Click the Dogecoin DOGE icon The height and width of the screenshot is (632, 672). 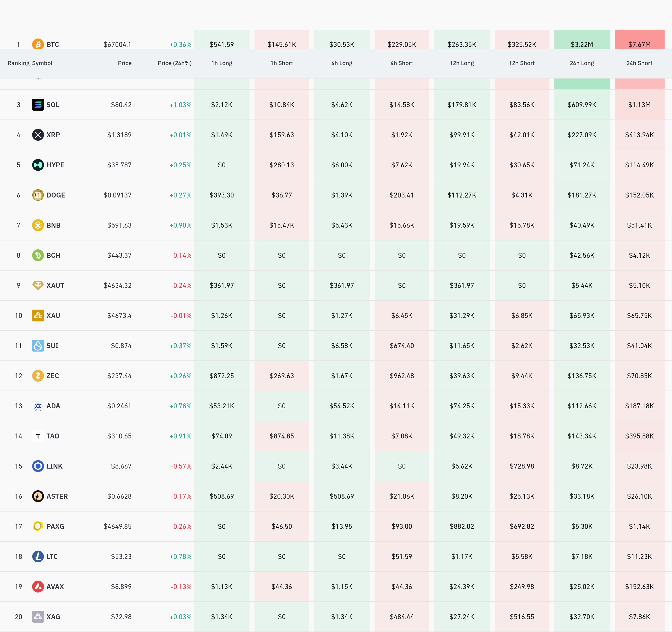click(38, 195)
